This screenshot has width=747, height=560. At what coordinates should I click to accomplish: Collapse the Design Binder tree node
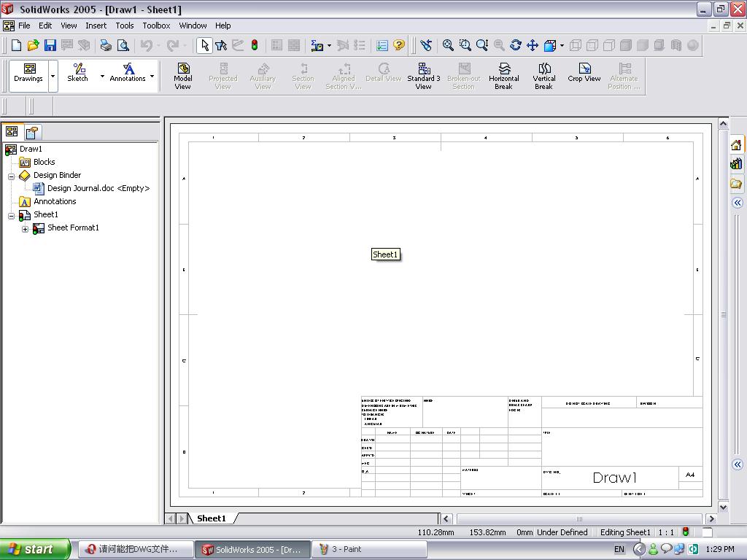point(12,176)
